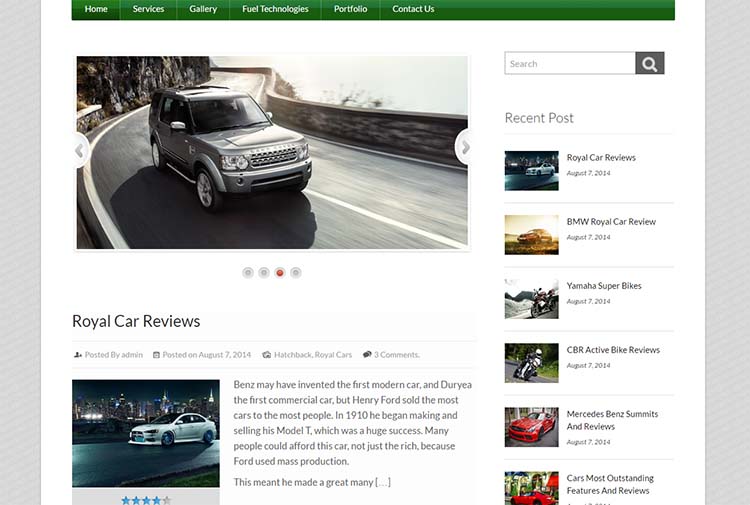This screenshot has width=750, height=505.
Task: Open the Royal Cars category link
Action: 333,355
